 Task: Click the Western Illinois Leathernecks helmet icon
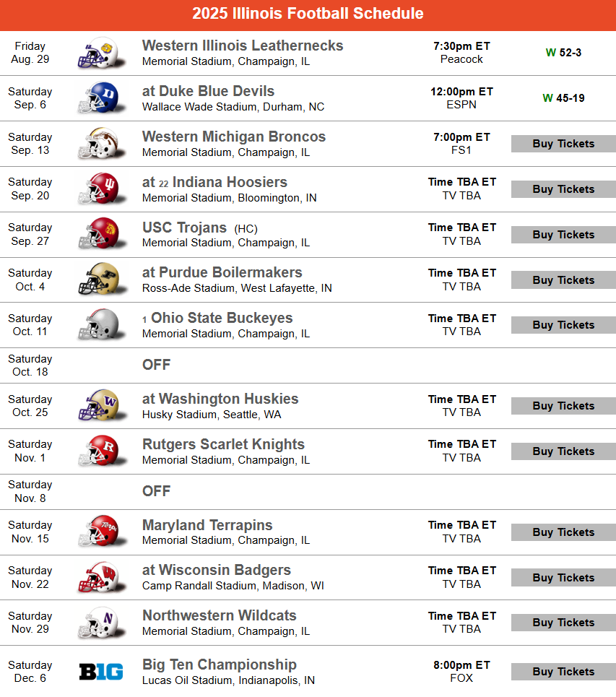pyautogui.click(x=101, y=53)
